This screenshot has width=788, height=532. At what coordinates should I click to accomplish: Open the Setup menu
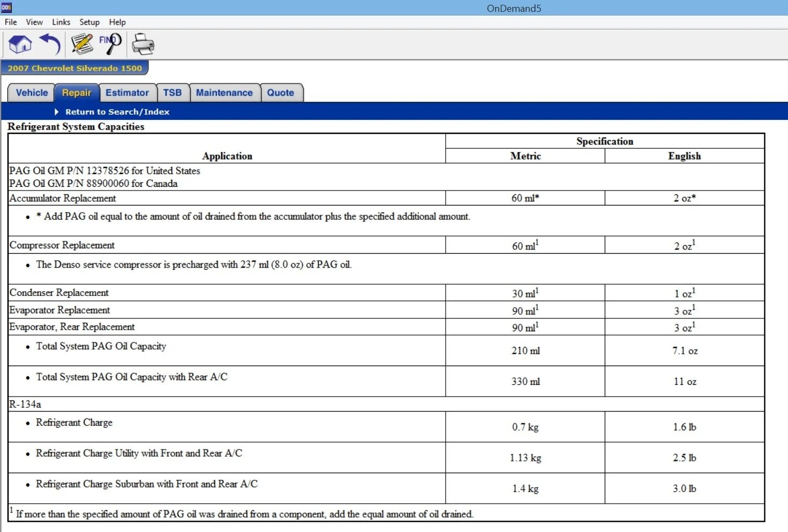[89, 22]
